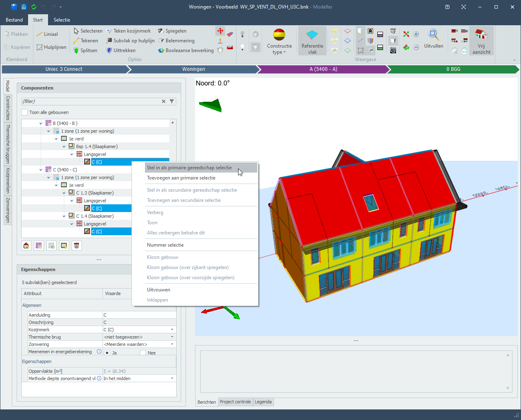This screenshot has width=521, height=420.
Task: Open the Kozijnmerk dropdown
Action: (x=172, y=330)
